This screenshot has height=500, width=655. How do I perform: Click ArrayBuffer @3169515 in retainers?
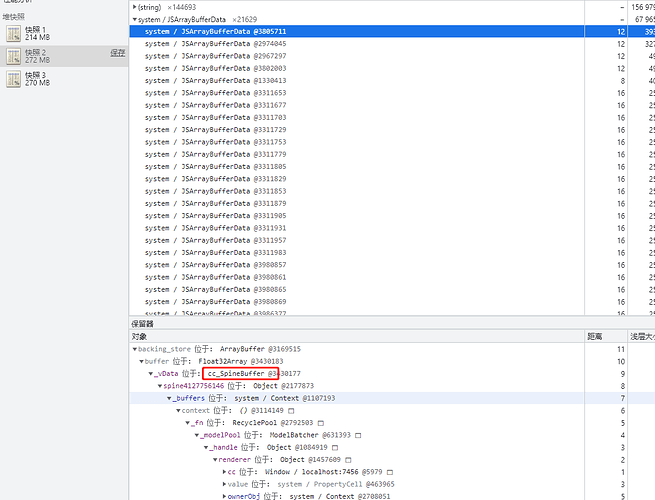click(x=260, y=349)
